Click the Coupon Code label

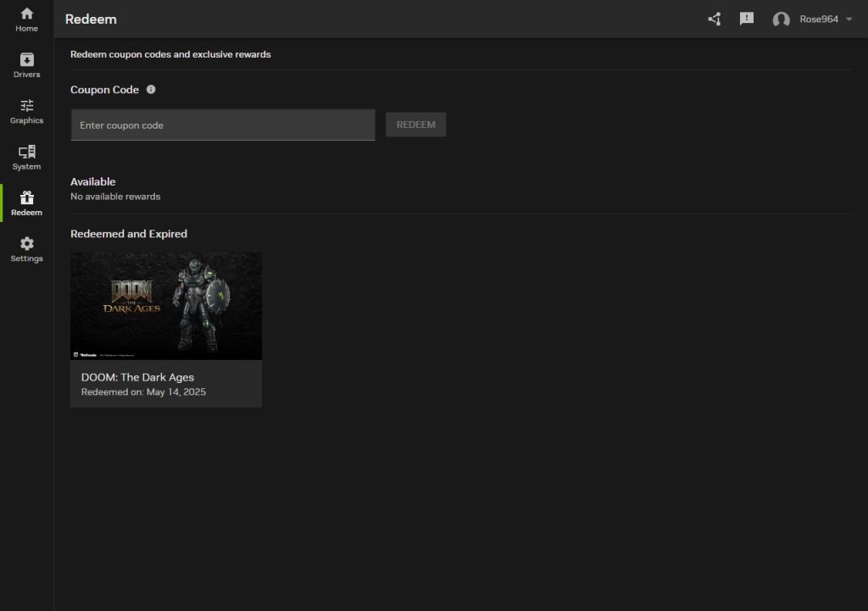pos(104,90)
